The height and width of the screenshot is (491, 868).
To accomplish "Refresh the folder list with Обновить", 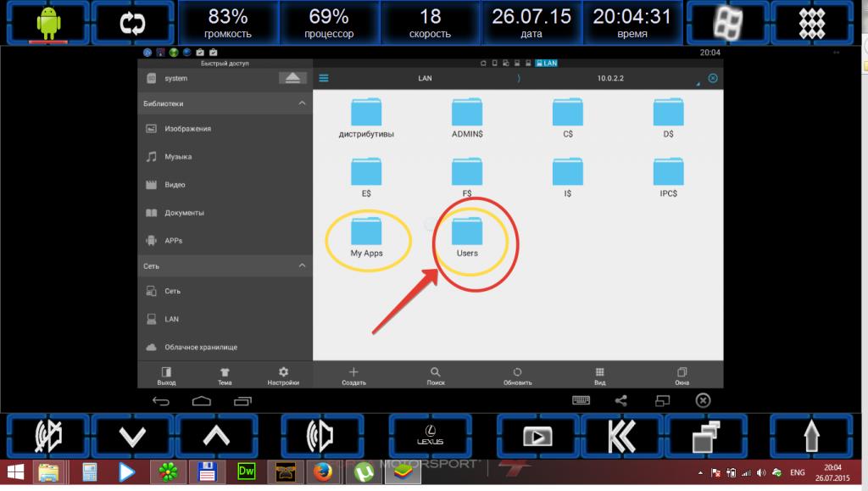I will pos(517,372).
